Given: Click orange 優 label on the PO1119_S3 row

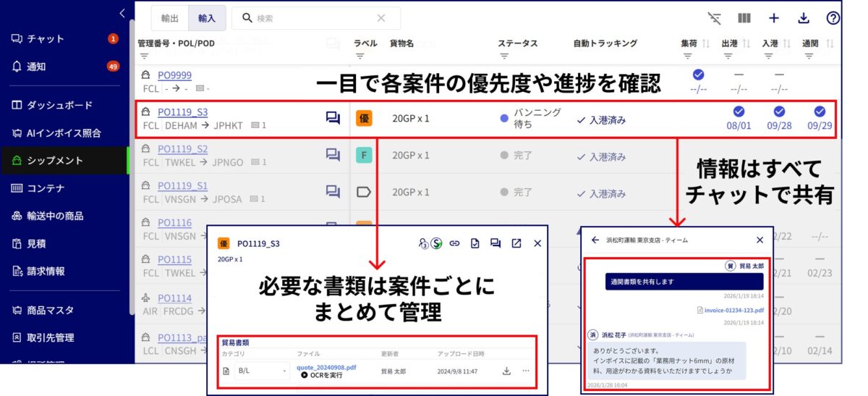Looking at the screenshot, I should tap(364, 118).
